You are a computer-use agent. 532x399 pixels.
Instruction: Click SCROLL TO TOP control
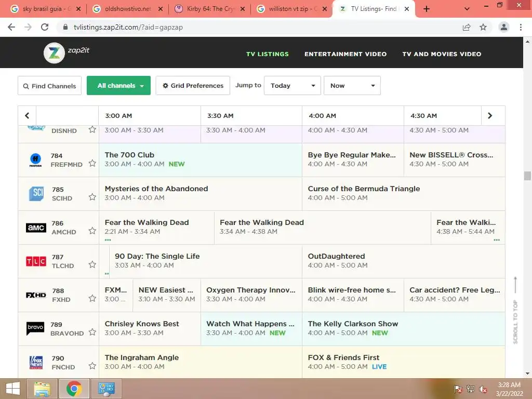[515, 310]
